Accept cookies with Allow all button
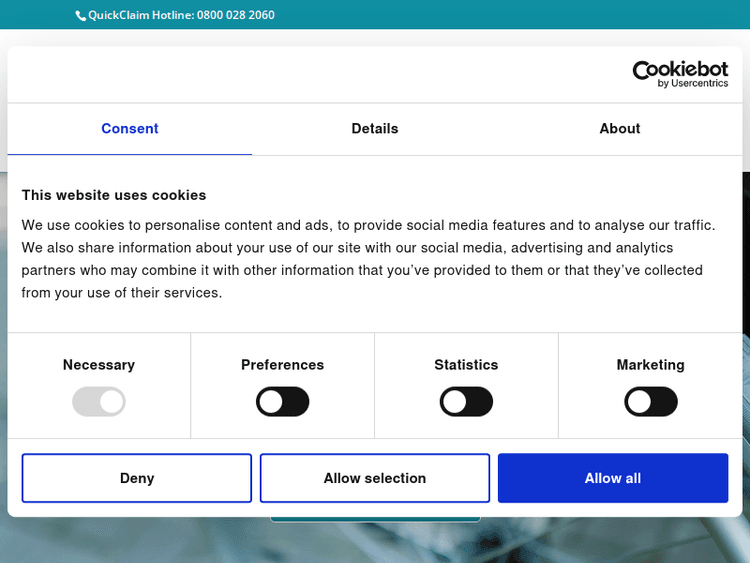 pyautogui.click(x=612, y=478)
